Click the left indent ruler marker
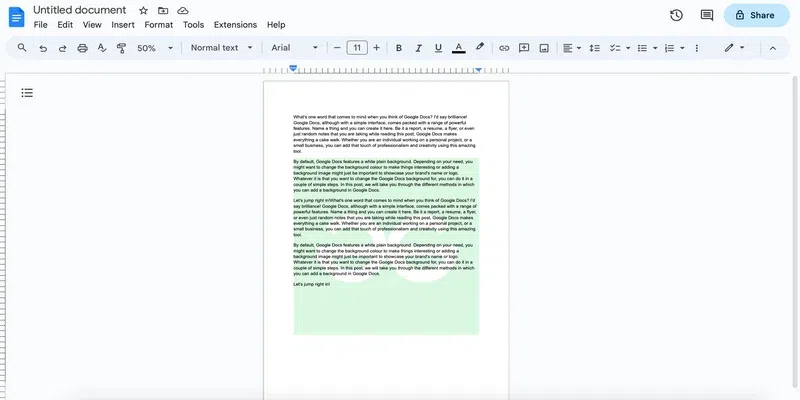Screen dimensions: 800x400 coord(293,68)
